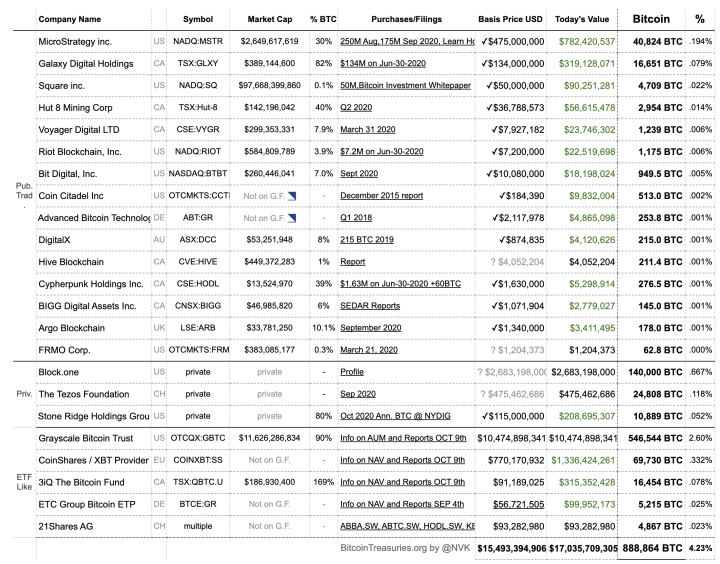Select the 'Bitcoin' column header

(x=650, y=18)
